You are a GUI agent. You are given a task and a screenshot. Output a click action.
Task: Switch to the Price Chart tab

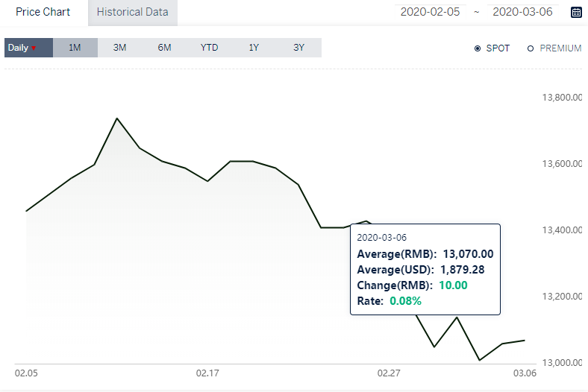pos(43,13)
